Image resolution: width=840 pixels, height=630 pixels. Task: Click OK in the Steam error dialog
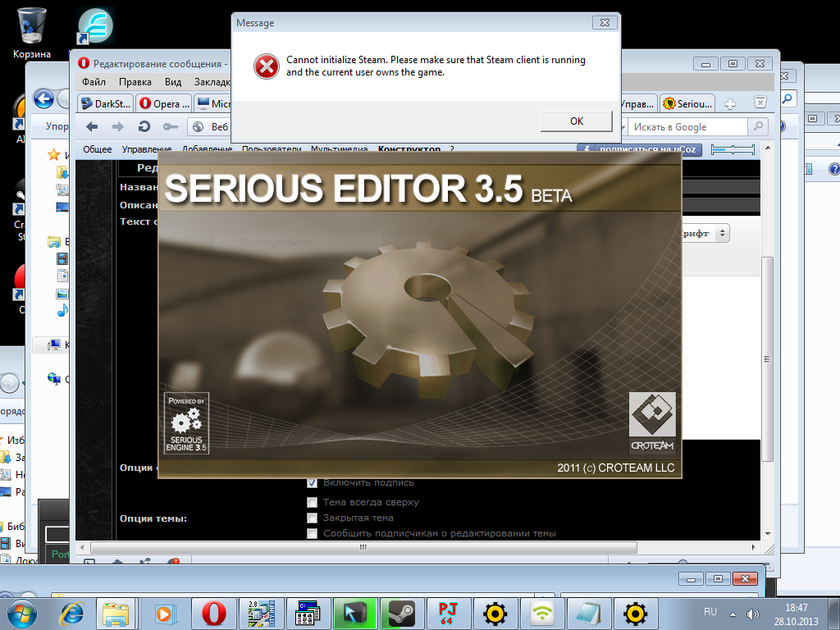point(577,121)
